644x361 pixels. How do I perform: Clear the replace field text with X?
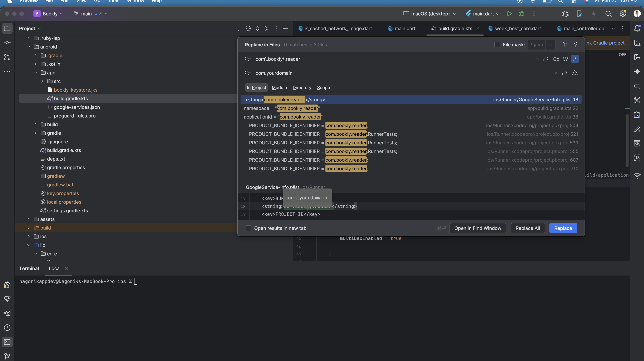tap(556, 73)
